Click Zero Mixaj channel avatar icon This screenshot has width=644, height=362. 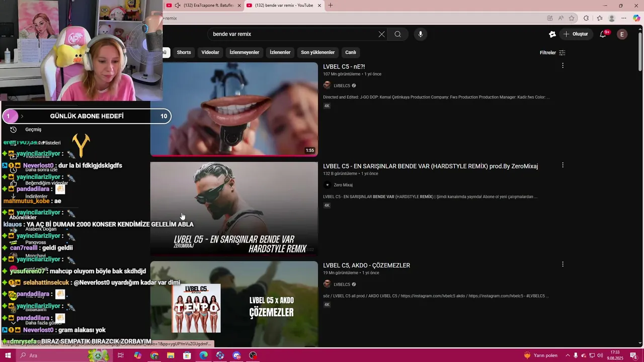tap(327, 185)
